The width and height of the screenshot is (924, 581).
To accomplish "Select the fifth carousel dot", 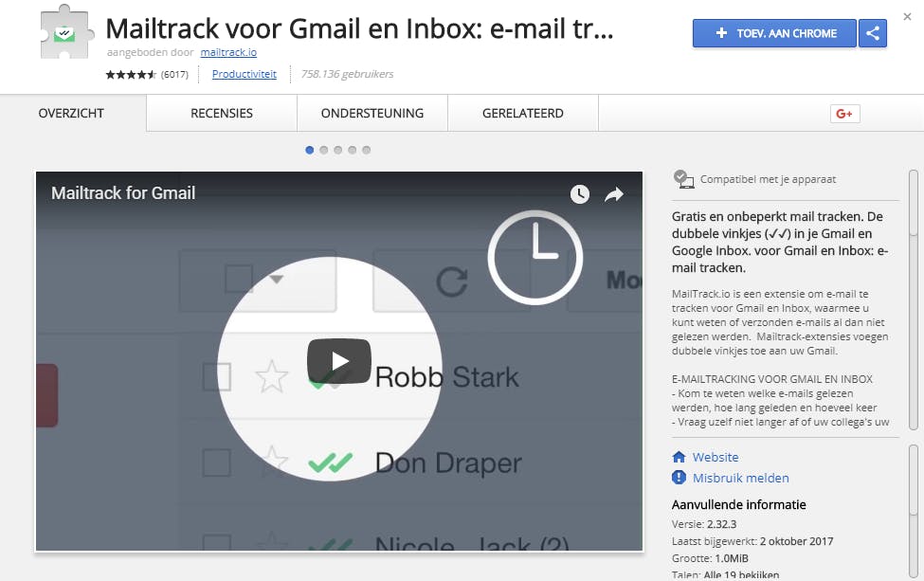I will (366, 151).
